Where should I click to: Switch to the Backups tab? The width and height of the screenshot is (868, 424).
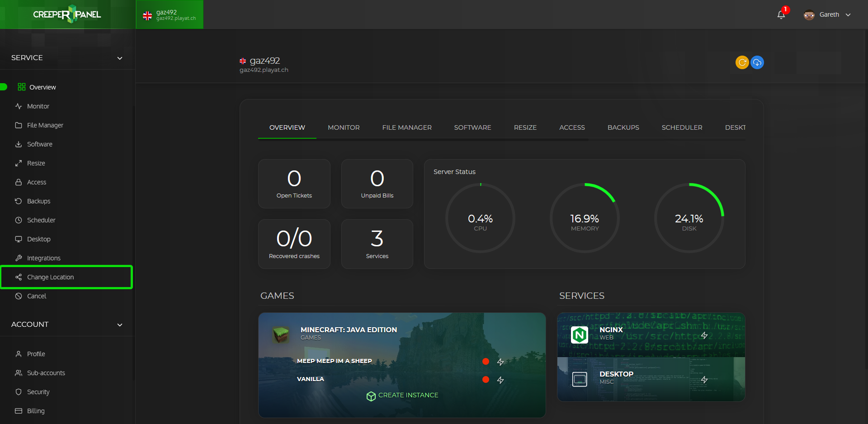coord(623,127)
